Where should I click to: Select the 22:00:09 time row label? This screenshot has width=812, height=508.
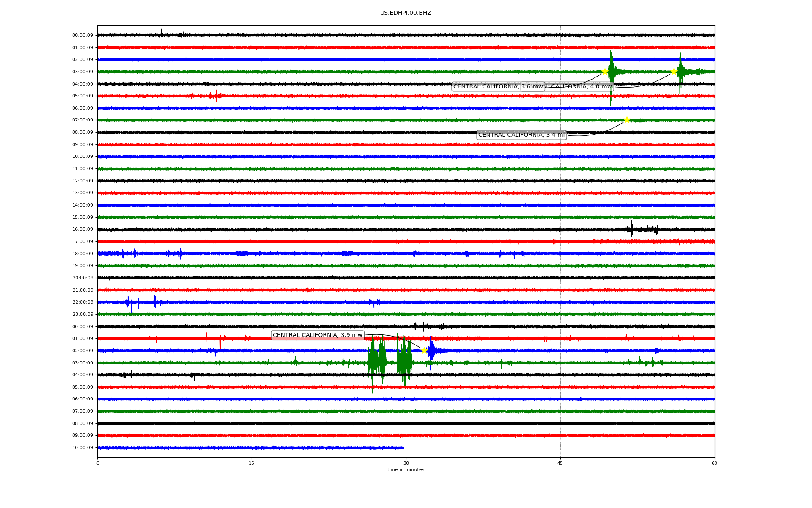pyautogui.click(x=82, y=302)
